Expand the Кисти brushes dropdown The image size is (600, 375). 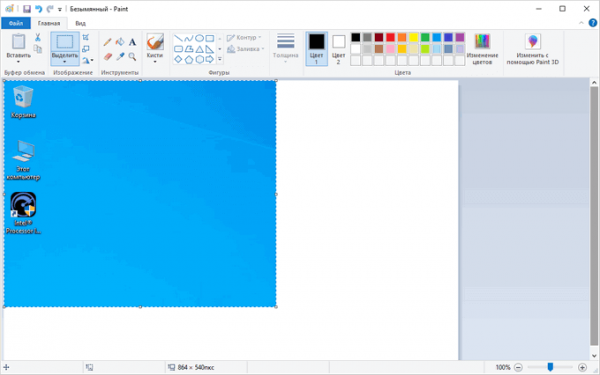coord(155,62)
